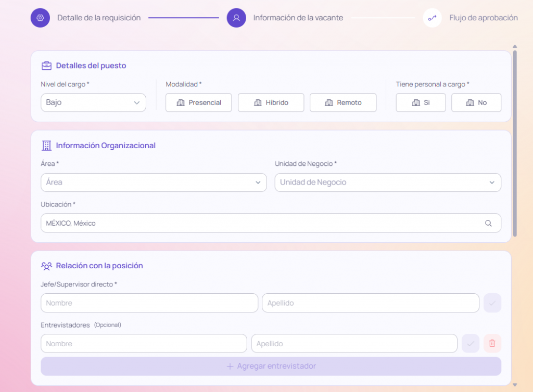The width and height of the screenshot is (533, 392).
Task: Click the checkmark icon beside Jefe/Supervisor directo
Action: pyautogui.click(x=492, y=303)
